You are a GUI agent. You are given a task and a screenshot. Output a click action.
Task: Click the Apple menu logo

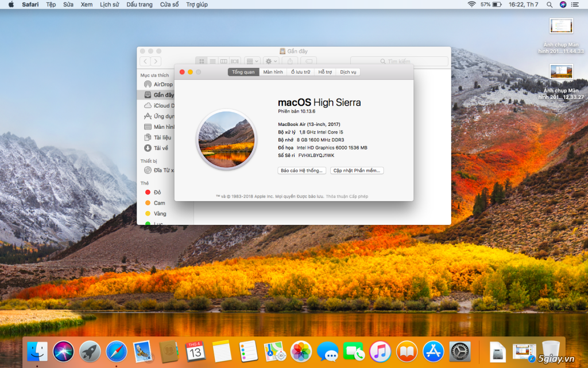tap(11, 5)
